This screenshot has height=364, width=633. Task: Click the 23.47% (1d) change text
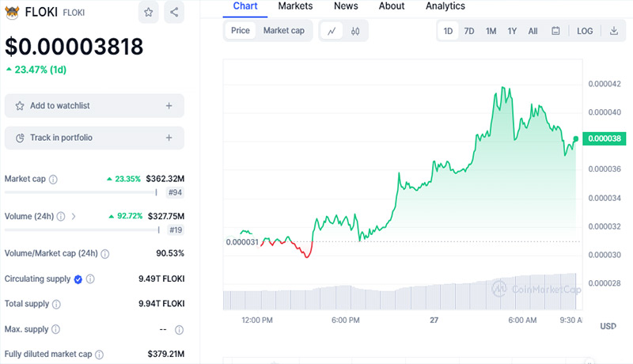(40, 70)
